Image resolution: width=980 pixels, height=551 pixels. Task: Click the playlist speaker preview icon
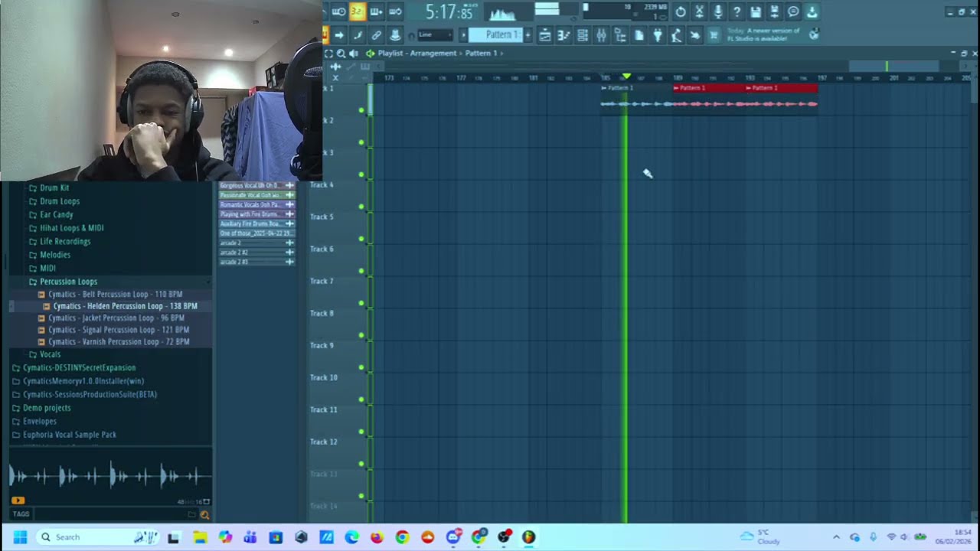(353, 53)
